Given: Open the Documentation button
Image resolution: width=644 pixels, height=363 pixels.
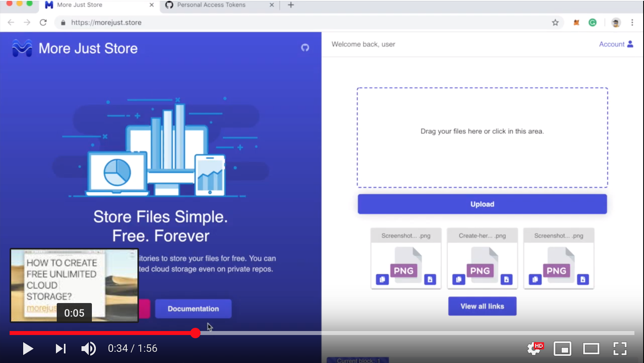Looking at the screenshot, I should 193,309.
